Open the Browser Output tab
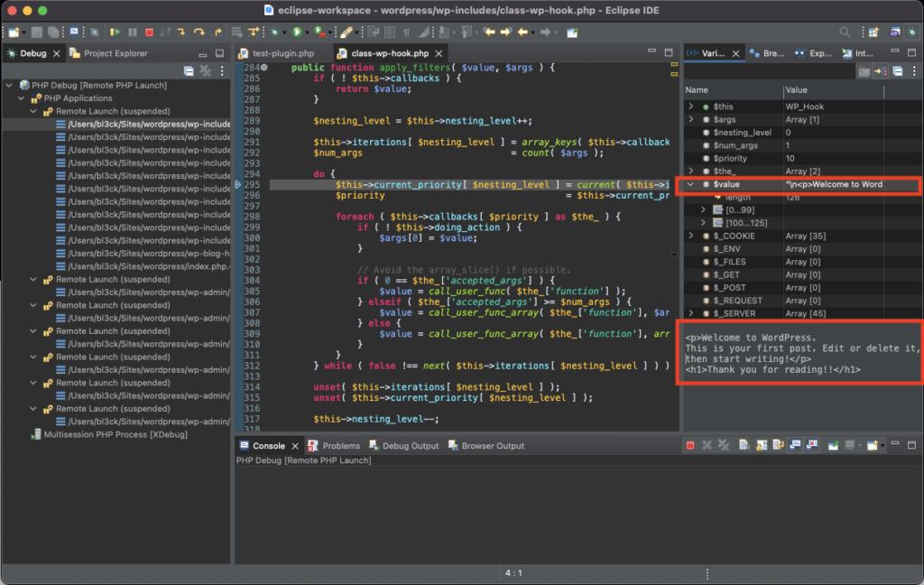 486,445
